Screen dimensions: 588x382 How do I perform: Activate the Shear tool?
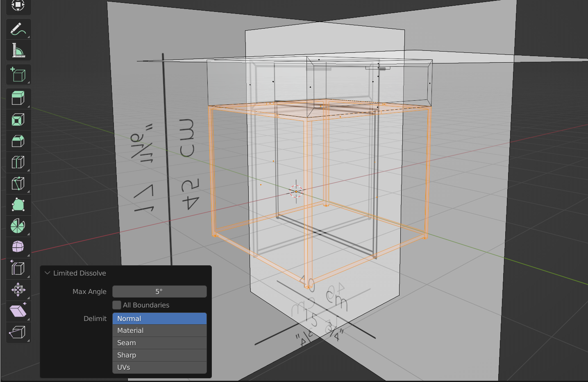(18, 311)
